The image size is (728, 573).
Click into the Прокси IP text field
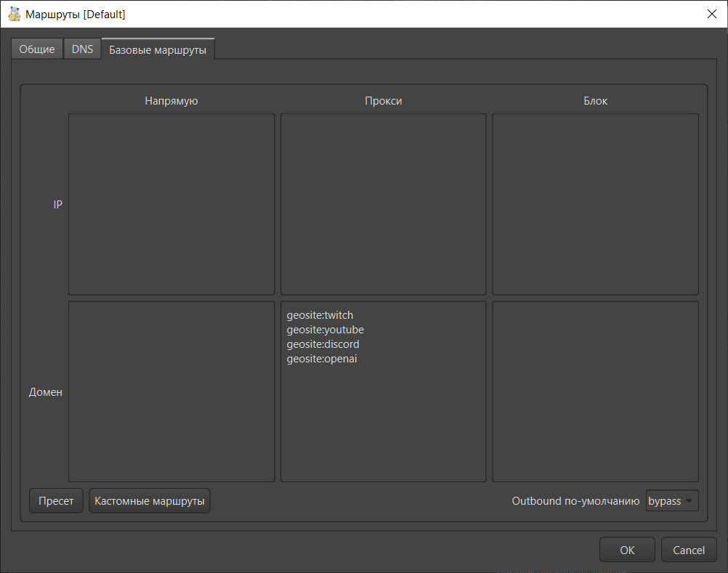click(384, 204)
